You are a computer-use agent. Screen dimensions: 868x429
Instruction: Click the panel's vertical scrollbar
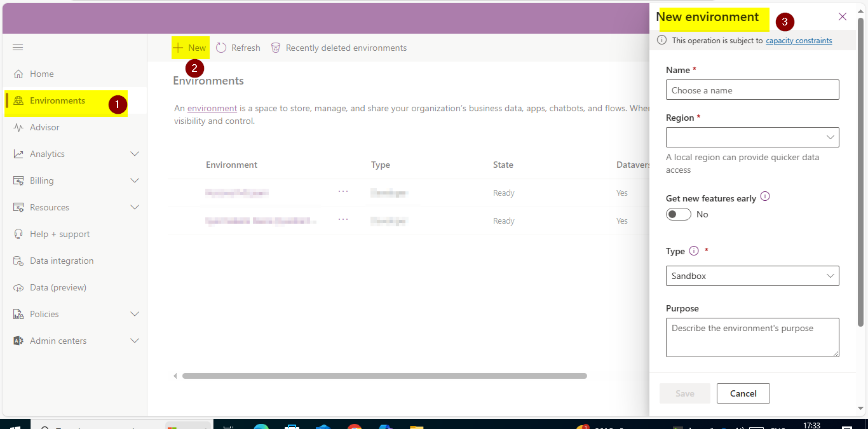(861, 172)
